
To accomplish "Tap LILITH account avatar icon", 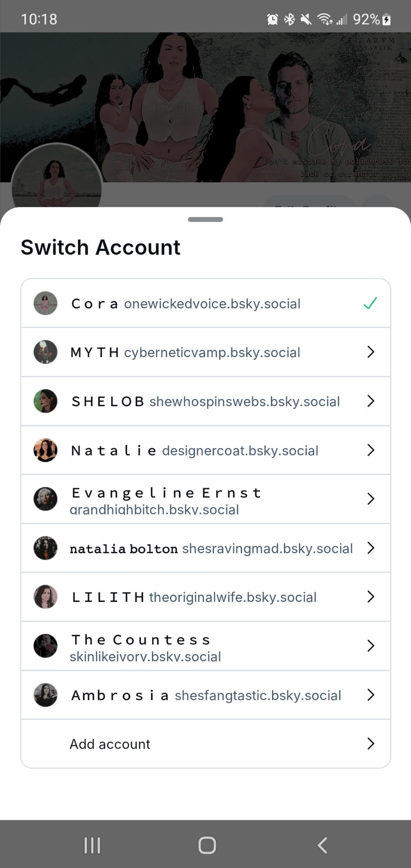I will (46, 597).
